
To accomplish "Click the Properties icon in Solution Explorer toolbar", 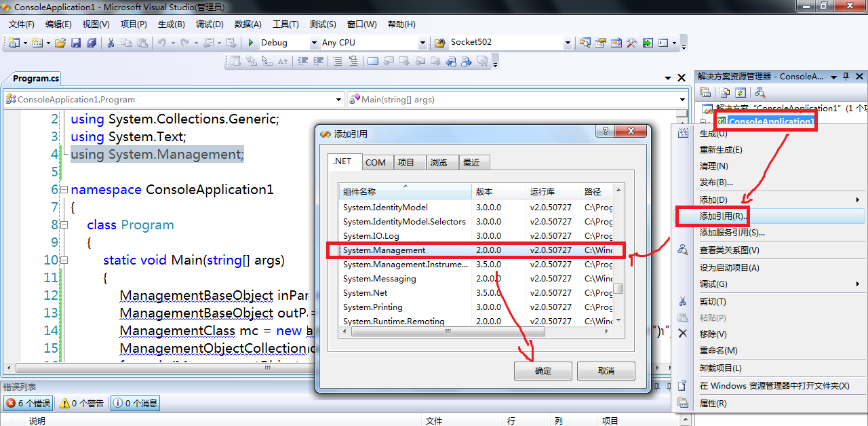I will click(705, 92).
